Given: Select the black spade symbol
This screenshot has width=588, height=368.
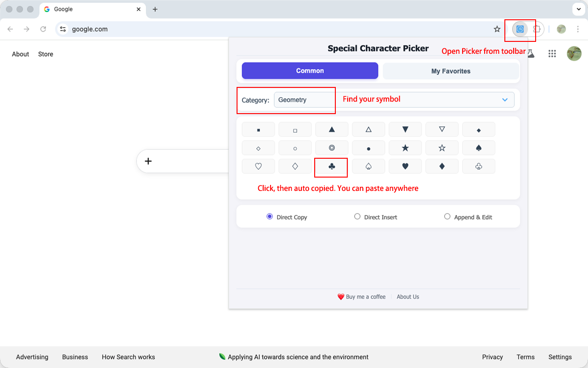Looking at the screenshot, I should pyautogui.click(x=479, y=148).
